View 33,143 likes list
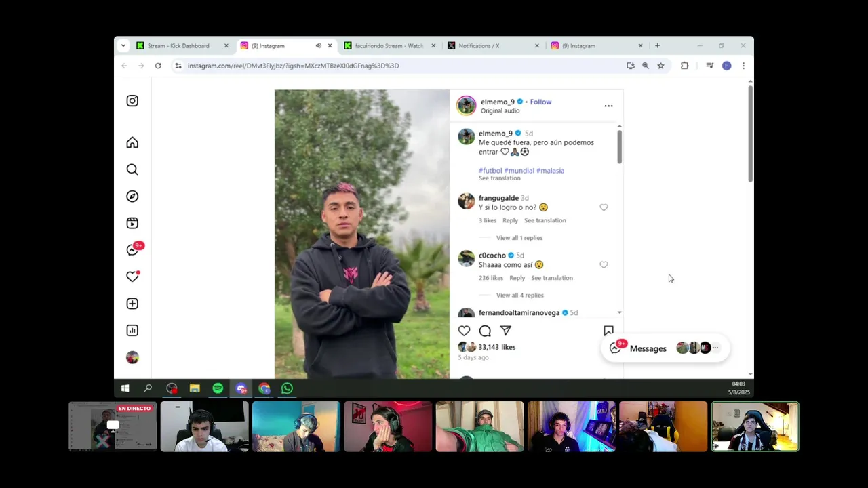Image resolution: width=868 pixels, height=488 pixels. [x=497, y=347]
